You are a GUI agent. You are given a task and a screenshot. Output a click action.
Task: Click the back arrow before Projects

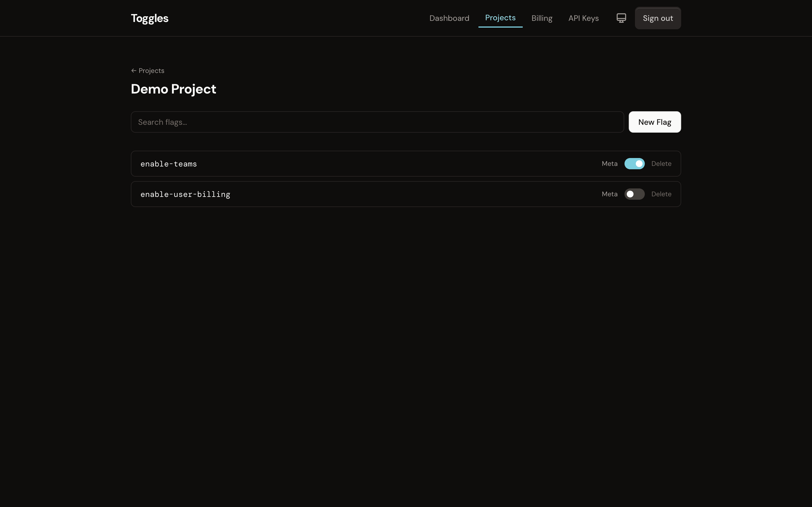(x=134, y=70)
